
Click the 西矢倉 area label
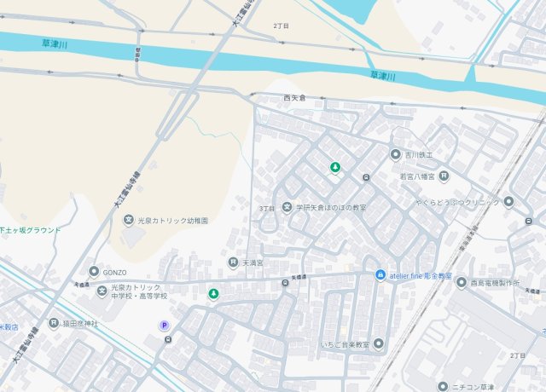294,98
